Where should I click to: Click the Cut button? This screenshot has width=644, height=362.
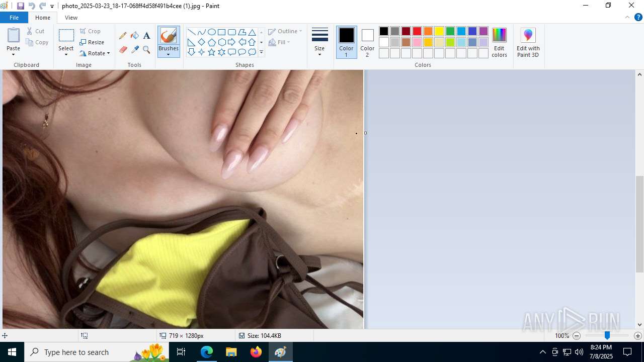pyautogui.click(x=35, y=31)
